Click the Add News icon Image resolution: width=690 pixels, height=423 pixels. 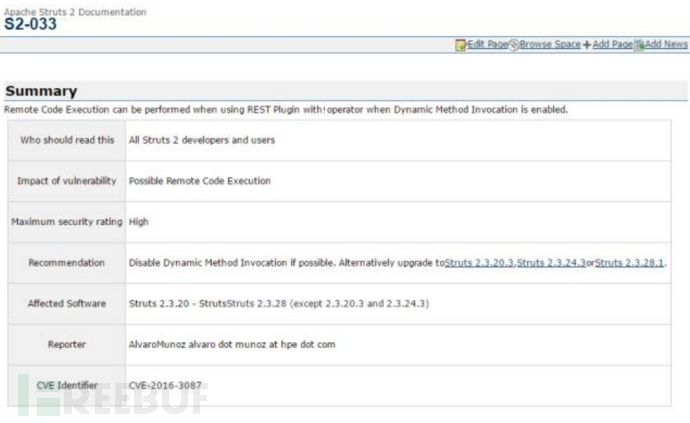(639, 45)
